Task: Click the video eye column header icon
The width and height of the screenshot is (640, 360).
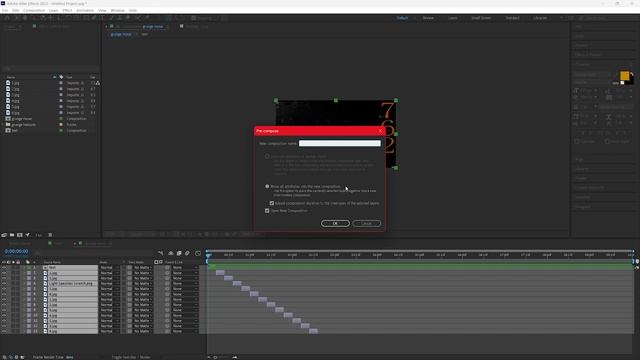Action: [4, 262]
